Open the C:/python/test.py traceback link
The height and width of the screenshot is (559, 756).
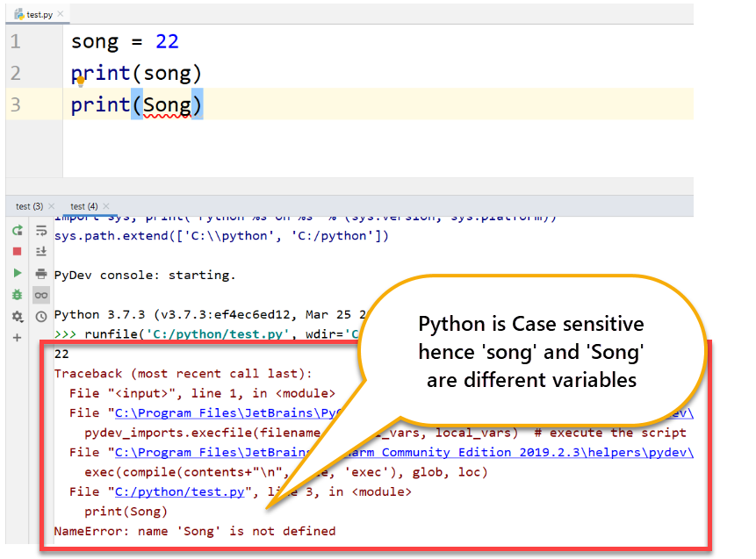179,492
